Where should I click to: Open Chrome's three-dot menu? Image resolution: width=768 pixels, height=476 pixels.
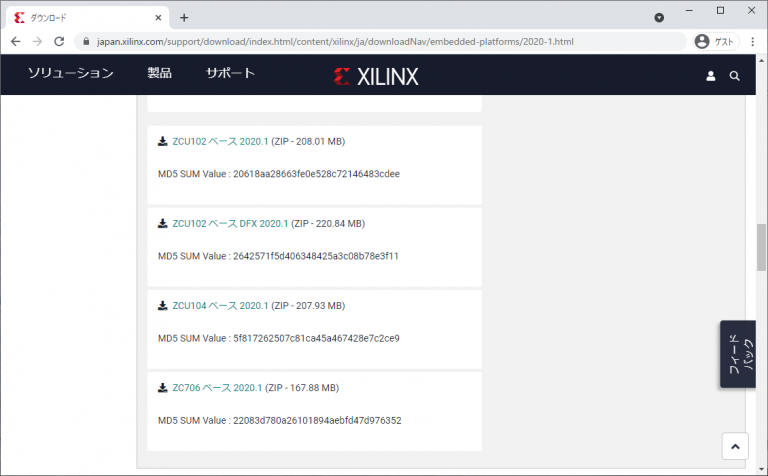pos(752,42)
